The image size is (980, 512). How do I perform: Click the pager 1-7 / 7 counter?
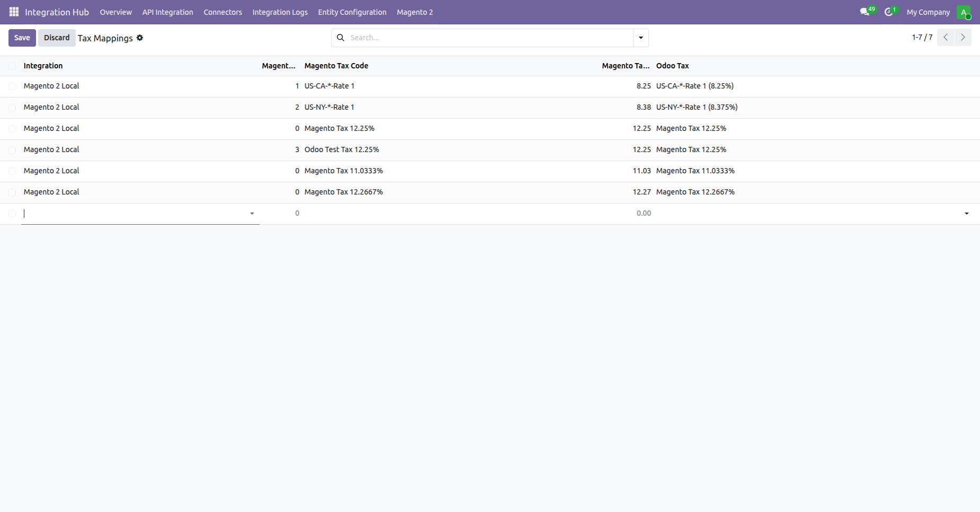pyautogui.click(x=922, y=37)
